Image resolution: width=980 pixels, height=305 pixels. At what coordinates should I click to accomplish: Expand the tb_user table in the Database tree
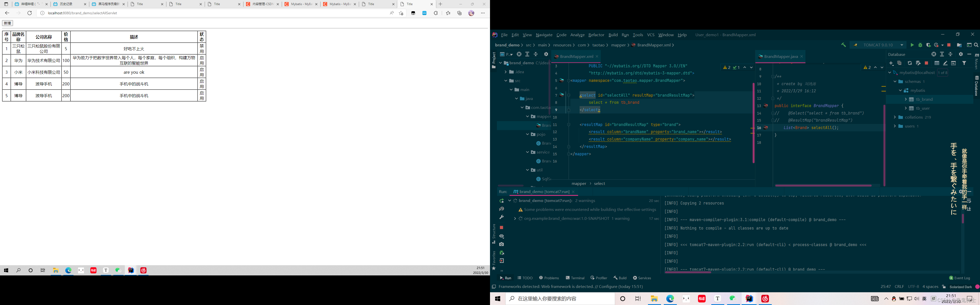click(906, 108)
